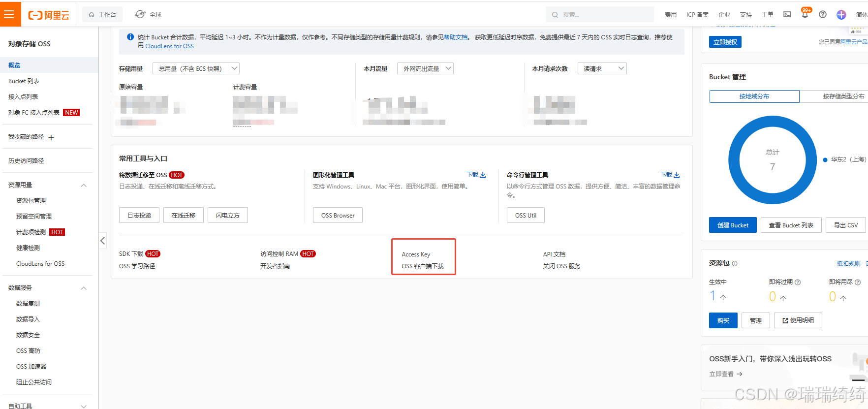
Task: Expand the 自助工具 section
Action: point(84,406)
